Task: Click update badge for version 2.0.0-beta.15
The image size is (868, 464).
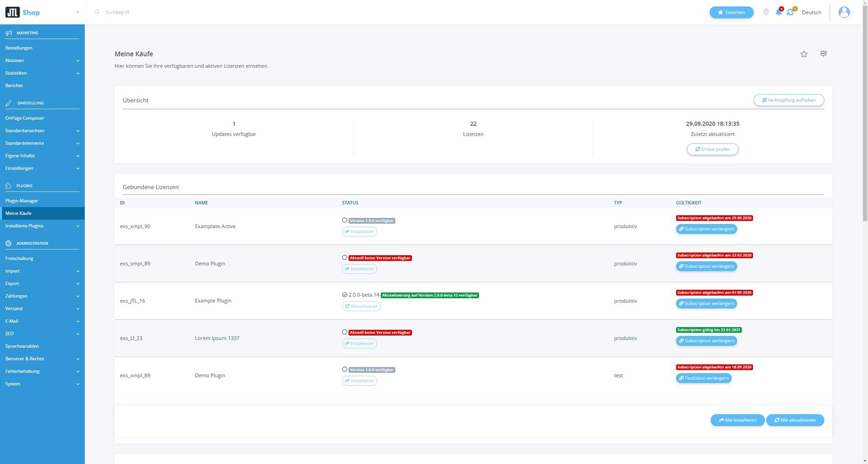Action: tap(430, 295)
